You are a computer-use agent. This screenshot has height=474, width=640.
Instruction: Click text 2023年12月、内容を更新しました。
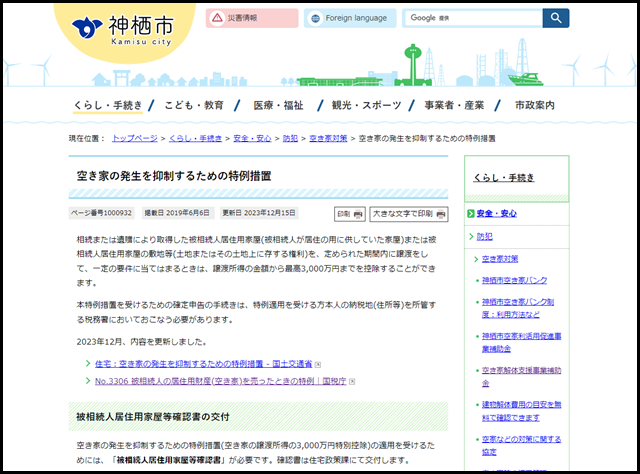(142, 342)
